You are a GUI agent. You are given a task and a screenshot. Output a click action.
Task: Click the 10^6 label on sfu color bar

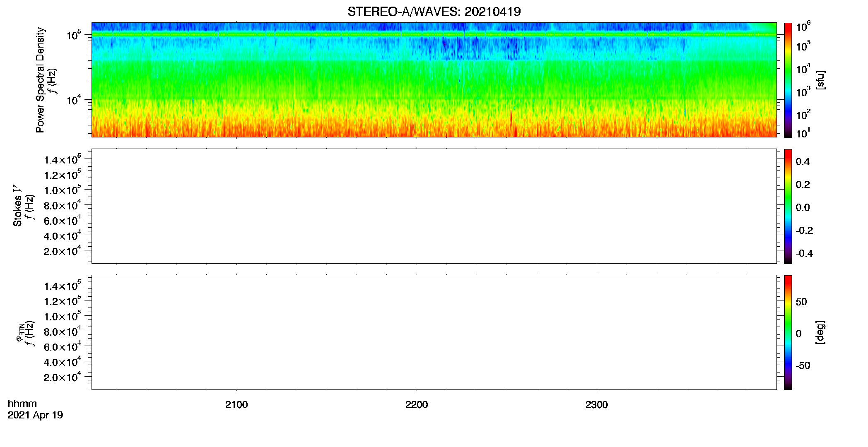tap(803, 26)
